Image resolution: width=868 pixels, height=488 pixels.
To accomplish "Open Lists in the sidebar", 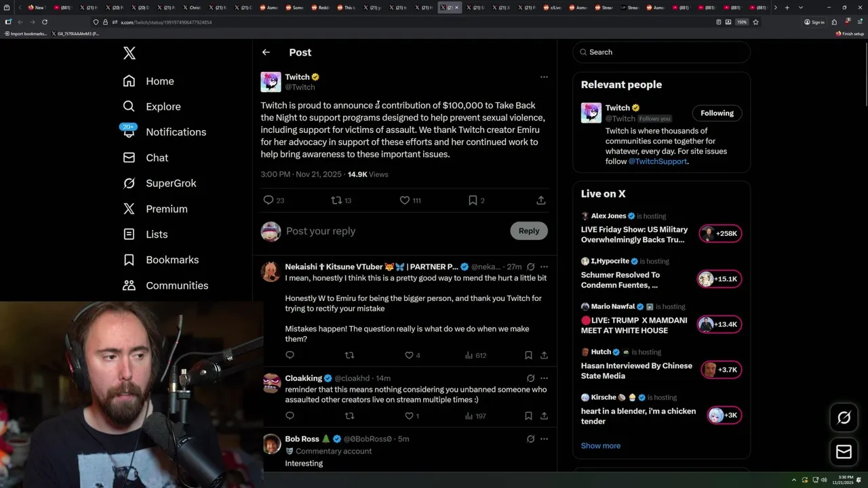I will 145,235.
